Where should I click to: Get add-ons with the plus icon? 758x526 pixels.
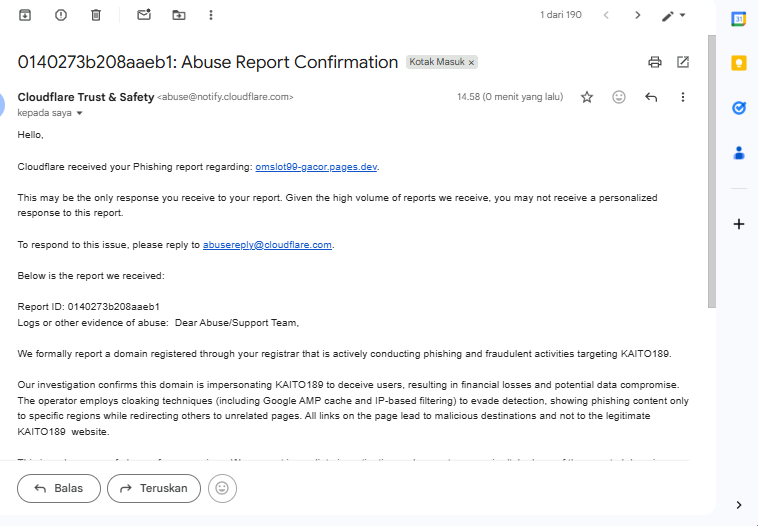(739, 224)
